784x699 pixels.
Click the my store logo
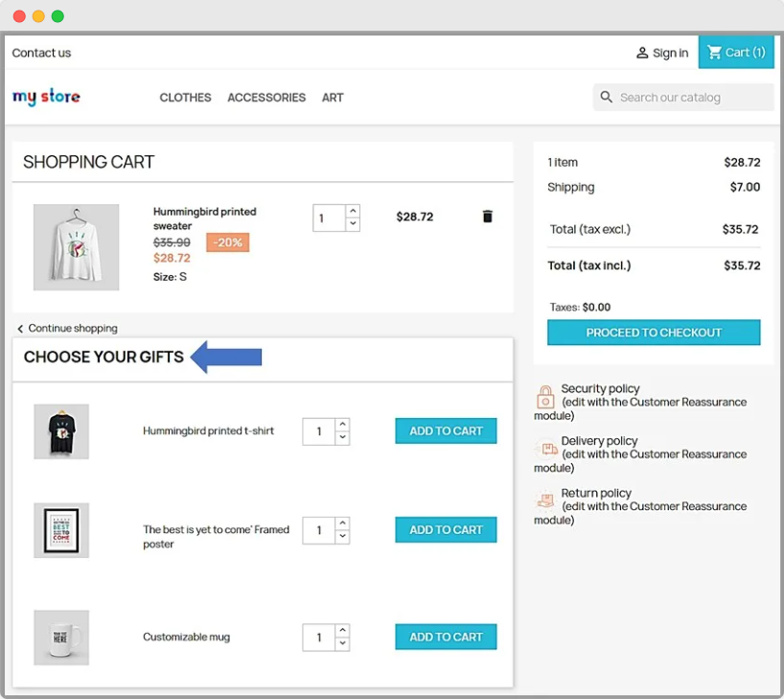point(46,97)
